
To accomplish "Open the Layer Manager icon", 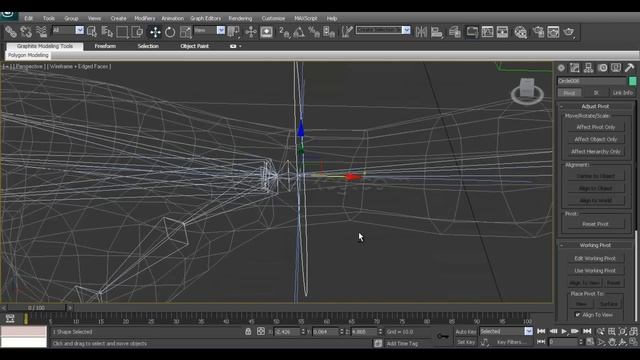I will [x=454, y=32].
